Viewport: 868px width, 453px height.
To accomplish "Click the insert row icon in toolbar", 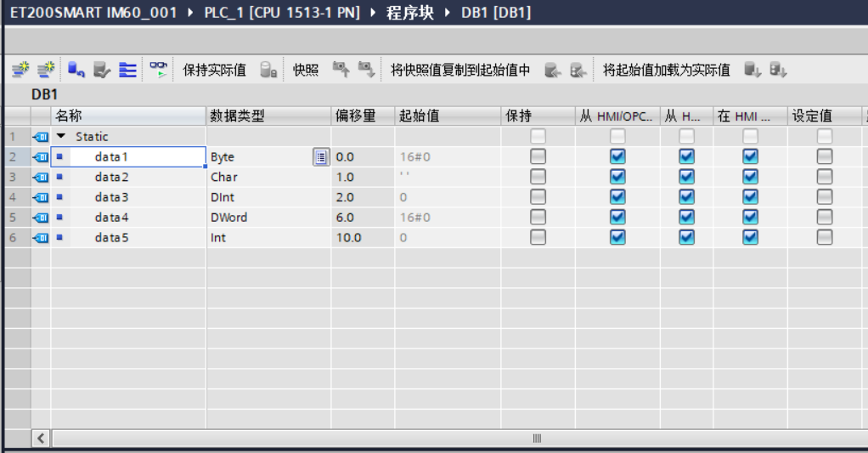I will [20, 70].
